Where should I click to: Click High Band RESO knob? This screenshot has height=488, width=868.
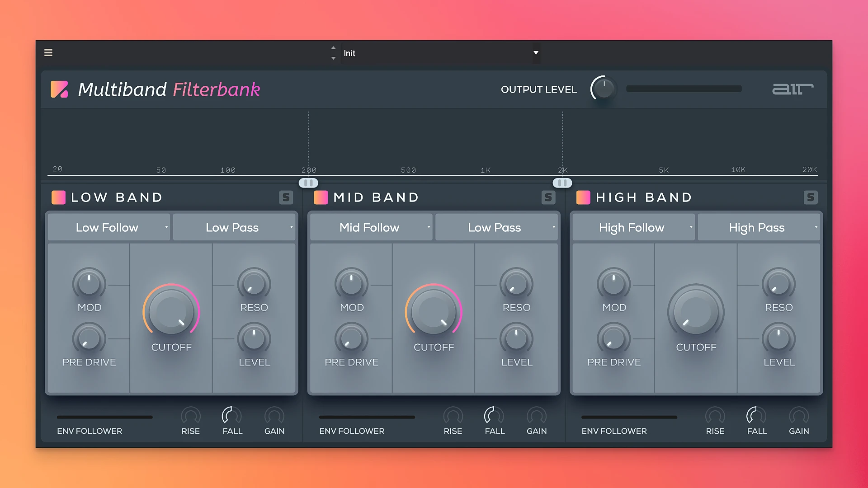click(778, 284)
